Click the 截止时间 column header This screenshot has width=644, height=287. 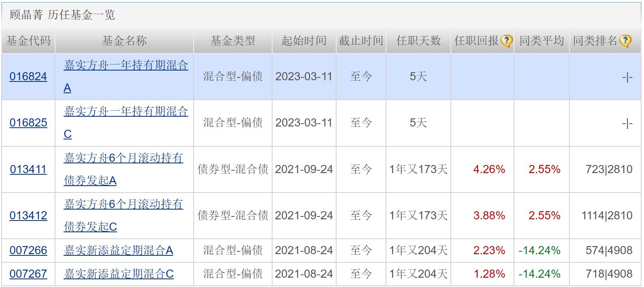click(361, 41)
